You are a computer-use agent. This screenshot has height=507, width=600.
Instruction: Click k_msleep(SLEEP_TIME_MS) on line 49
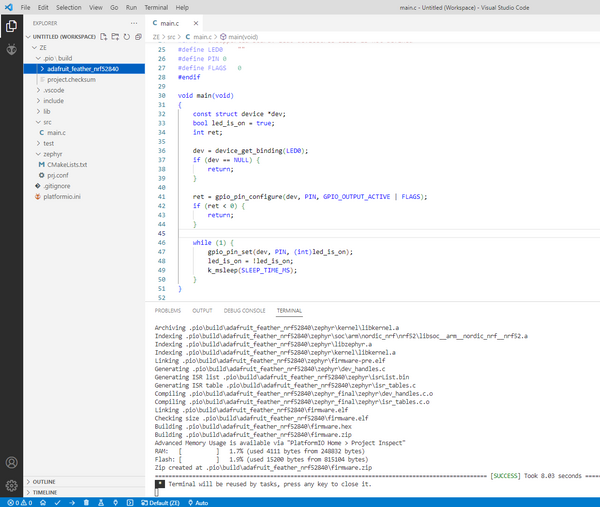pos(252,270)
